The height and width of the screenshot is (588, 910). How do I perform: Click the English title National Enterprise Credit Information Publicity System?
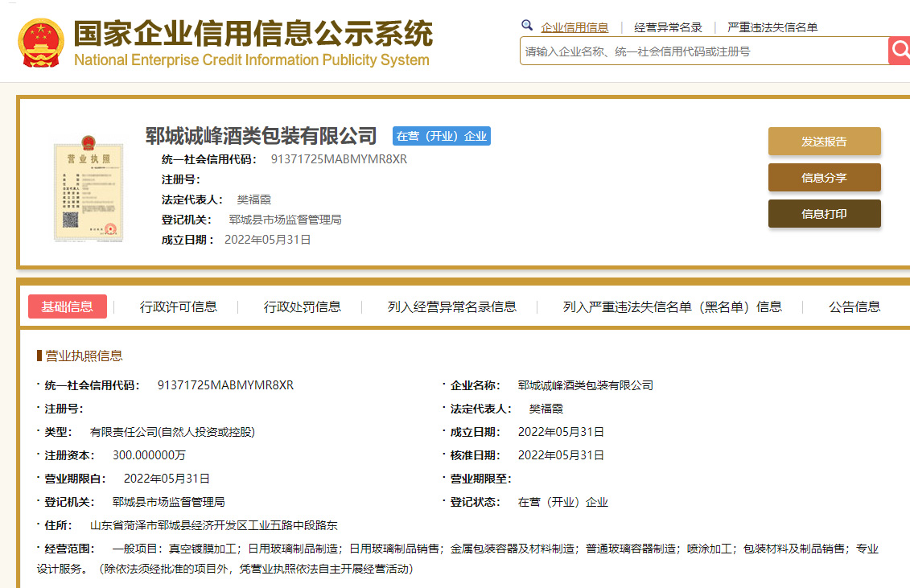252,60
